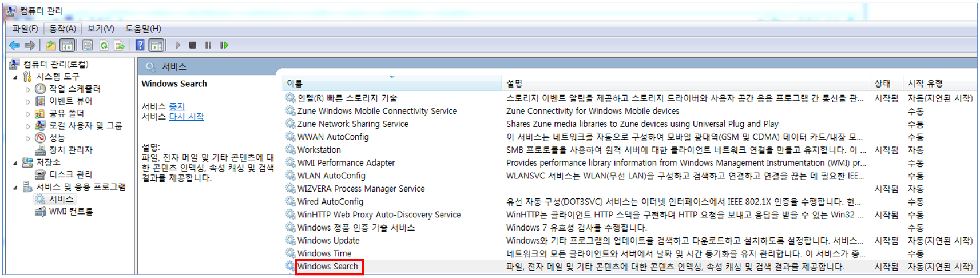The image size is (980, 278).
Task: Click the Restart Service button
Action: 224,45
